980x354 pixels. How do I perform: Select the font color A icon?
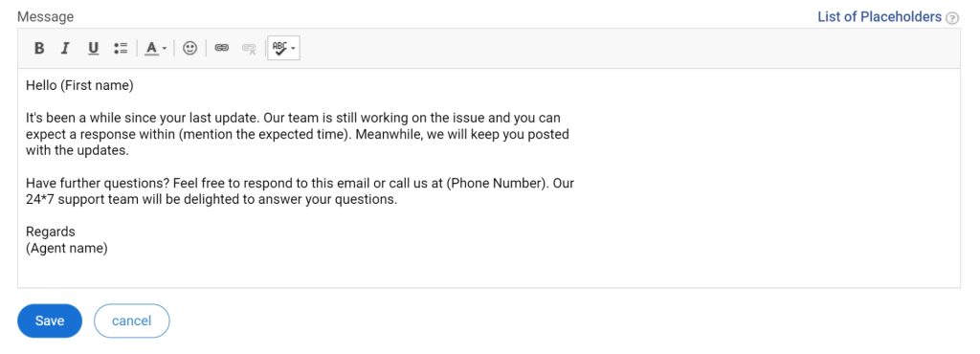(x=150, y=48)
